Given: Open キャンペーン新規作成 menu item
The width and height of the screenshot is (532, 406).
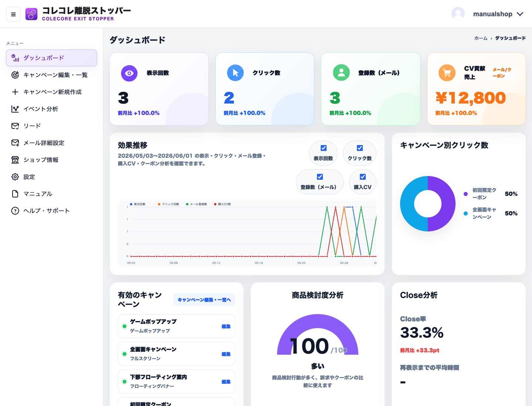Looking at the screenshot, I should [x=51, y=92].
